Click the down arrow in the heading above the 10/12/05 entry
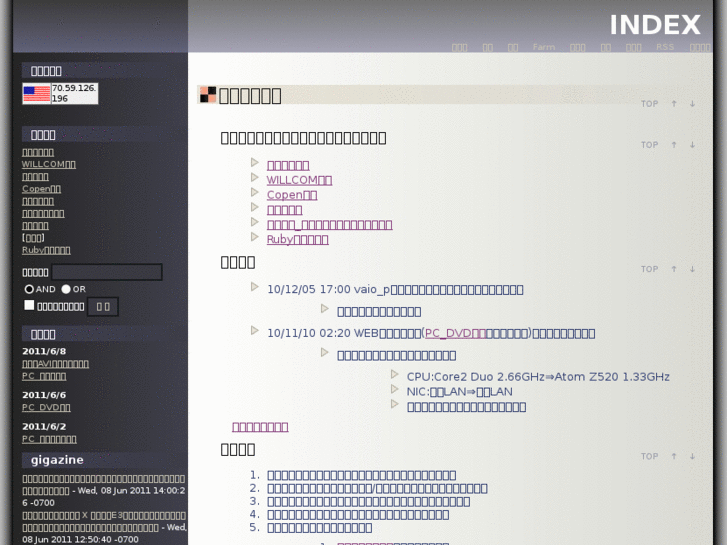The height and width of the screenshot is (545, 727). coord(692,269)
